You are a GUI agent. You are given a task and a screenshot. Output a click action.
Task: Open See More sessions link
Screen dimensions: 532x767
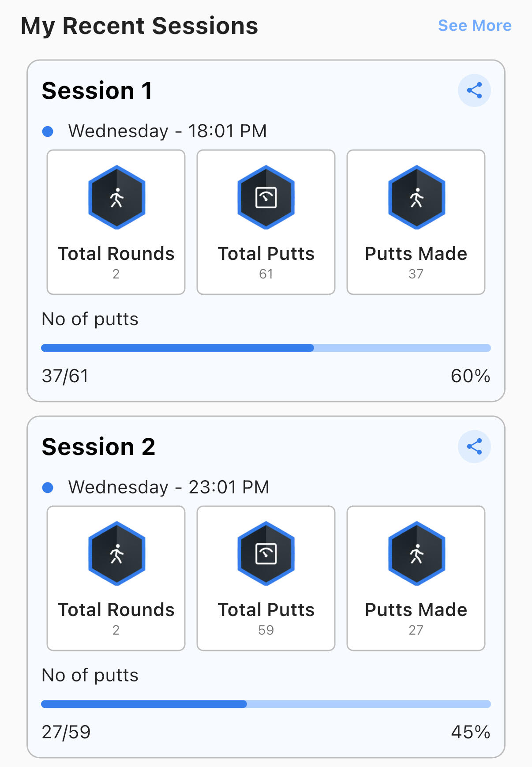tap(475, 26)
